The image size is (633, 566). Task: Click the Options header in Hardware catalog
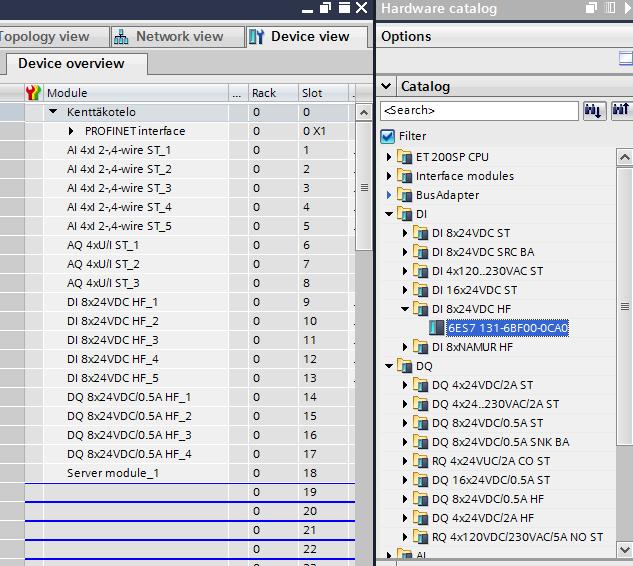pos(406,36)
